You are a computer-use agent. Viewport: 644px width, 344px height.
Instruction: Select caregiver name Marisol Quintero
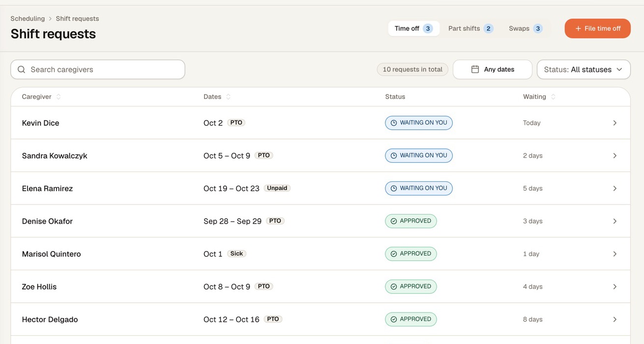tap(51, 254)
